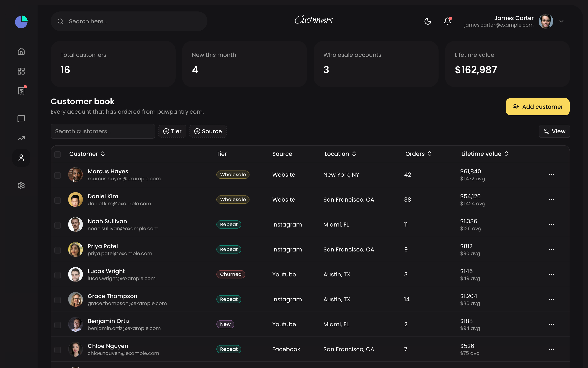Open row actions menu for Chloe Nguyen
This screenshot has width=588, height=368.
click(x=551, y=349)
